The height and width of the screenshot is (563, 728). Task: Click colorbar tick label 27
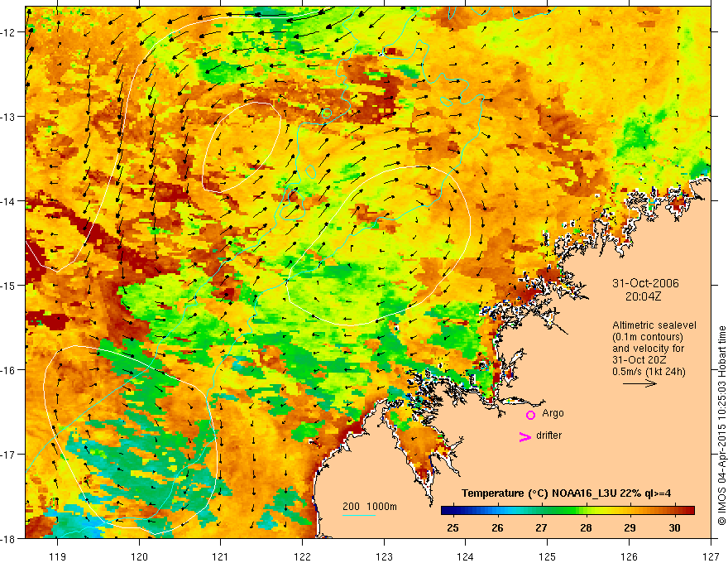[541, 527]
